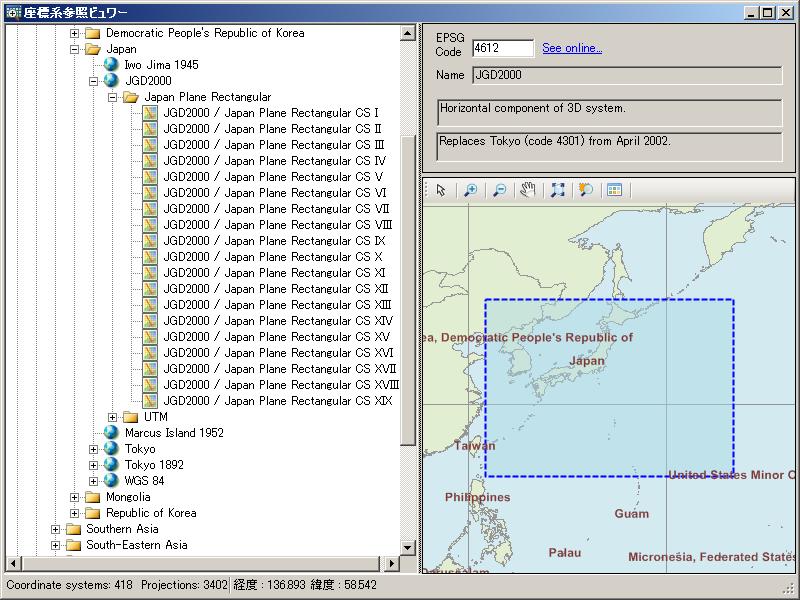Click the Iwo Jima 1945 globe icon
This screenshot has height=600, width=800.
pyautogui.click(x=111, y=65)
